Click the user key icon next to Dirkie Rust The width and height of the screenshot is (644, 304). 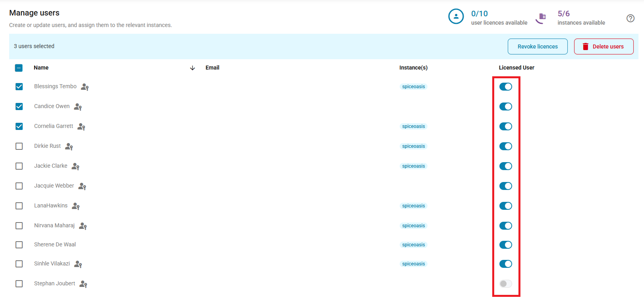pyautogui.click(x=69, y=147)
